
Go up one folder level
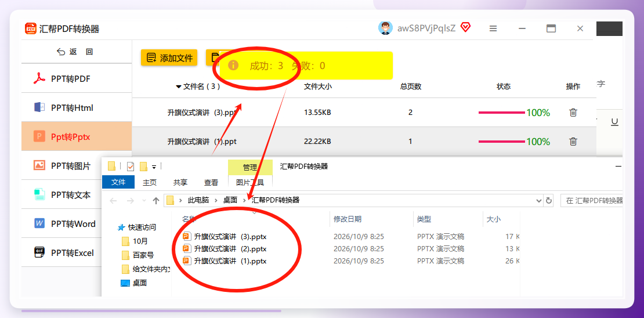click(155, 201)
